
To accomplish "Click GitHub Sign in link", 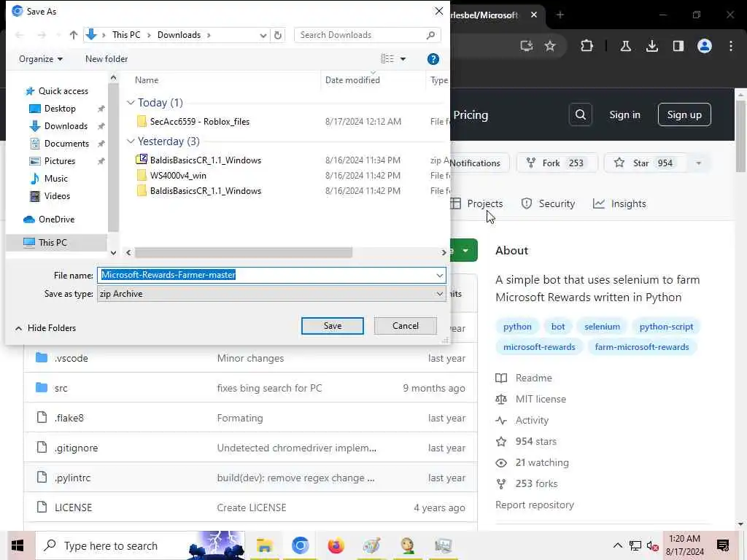I will (x=624, y=114).
